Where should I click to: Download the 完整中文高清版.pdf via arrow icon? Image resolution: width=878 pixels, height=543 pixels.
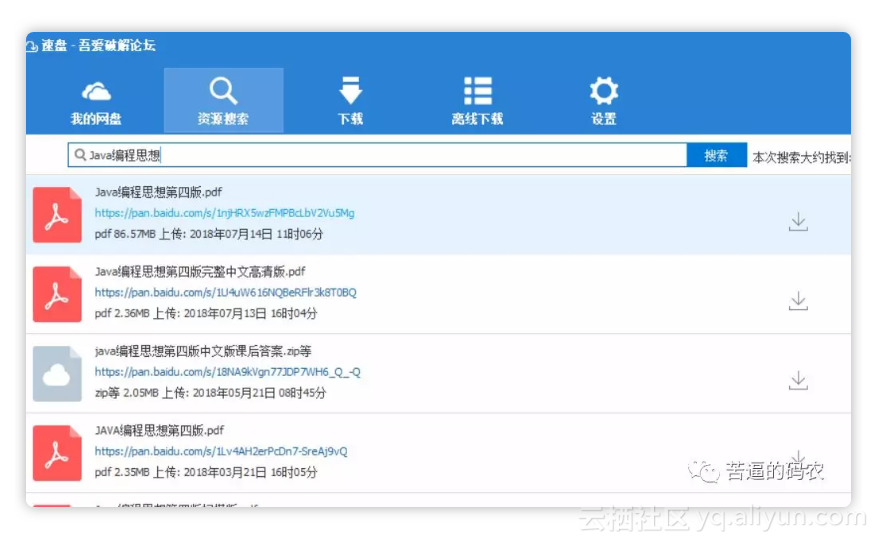click(798, 301)
